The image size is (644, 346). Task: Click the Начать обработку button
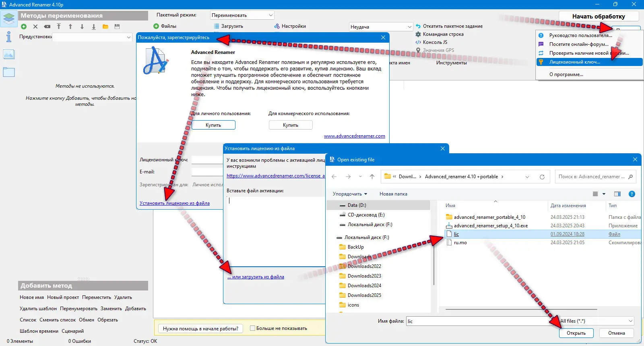click(x=599, y=16)
